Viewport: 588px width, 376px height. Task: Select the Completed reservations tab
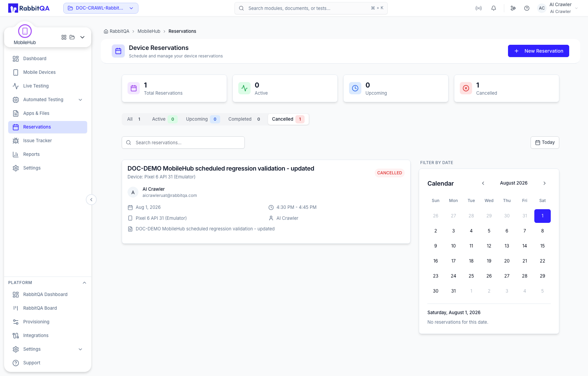245,119
